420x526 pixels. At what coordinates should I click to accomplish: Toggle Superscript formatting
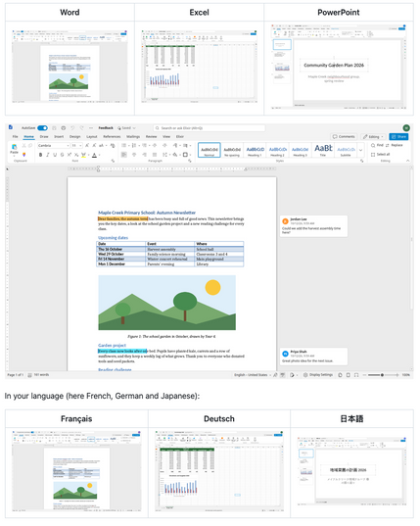tap(70, 155)
